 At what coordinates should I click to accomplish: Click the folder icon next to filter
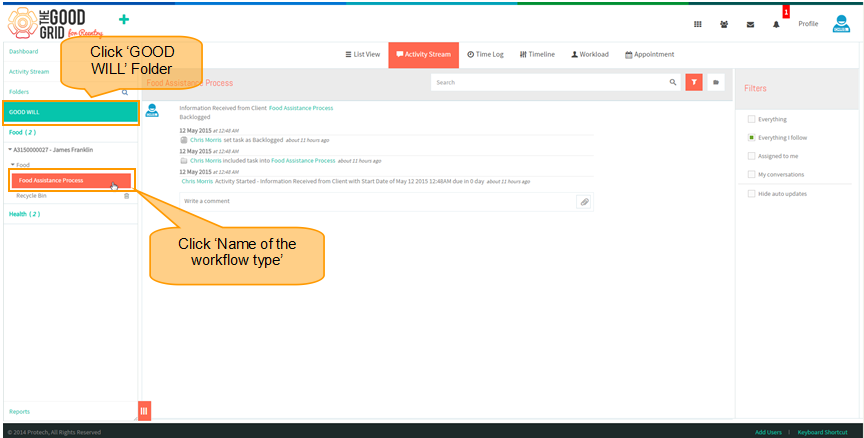[x=716, y=83]
